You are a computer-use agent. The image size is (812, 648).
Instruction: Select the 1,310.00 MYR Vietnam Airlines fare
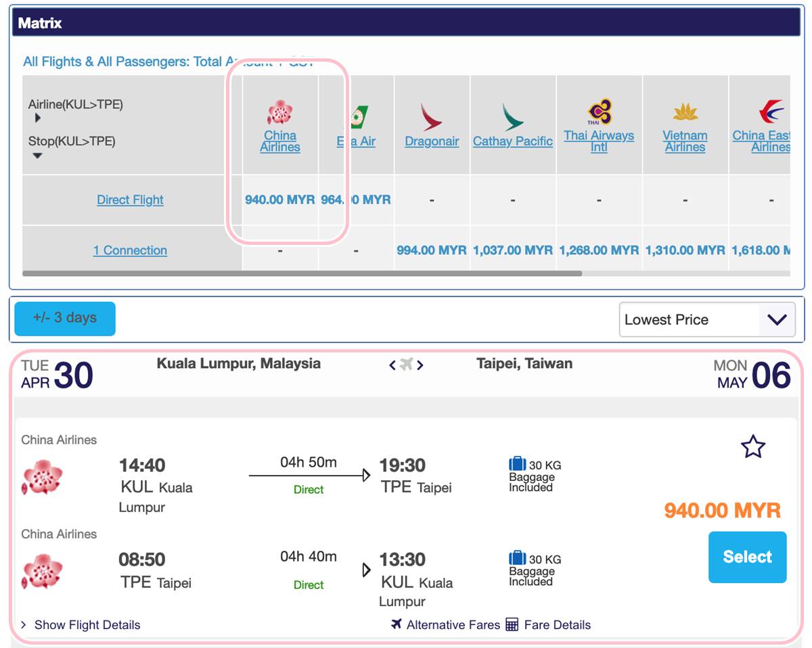tap(685, 250)
